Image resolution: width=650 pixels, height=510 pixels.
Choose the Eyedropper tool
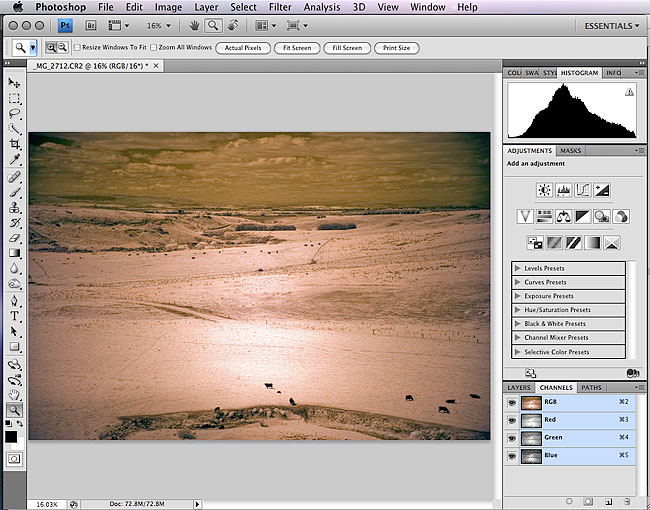[14, 160]
